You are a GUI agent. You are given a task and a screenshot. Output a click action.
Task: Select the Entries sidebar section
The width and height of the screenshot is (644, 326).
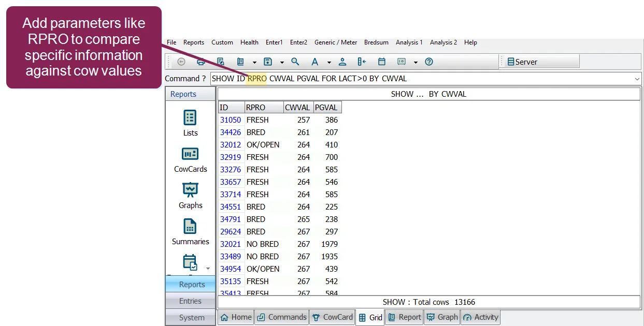click(190, 301)
